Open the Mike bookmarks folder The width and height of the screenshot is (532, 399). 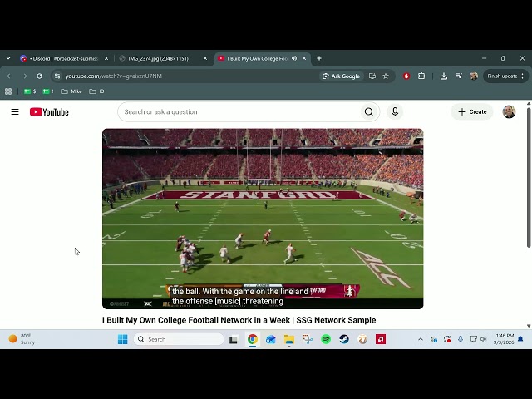point(71,91)
